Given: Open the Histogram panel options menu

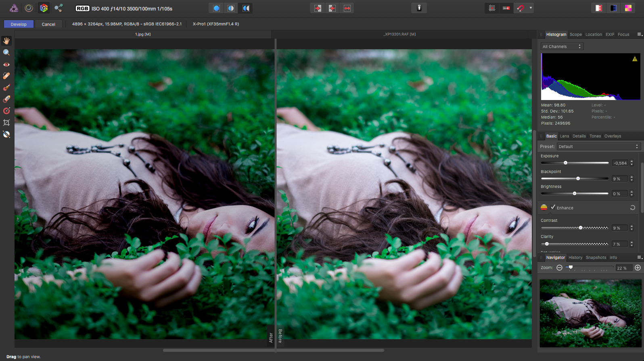Looking at the screenshot, I should click(640, 34).
